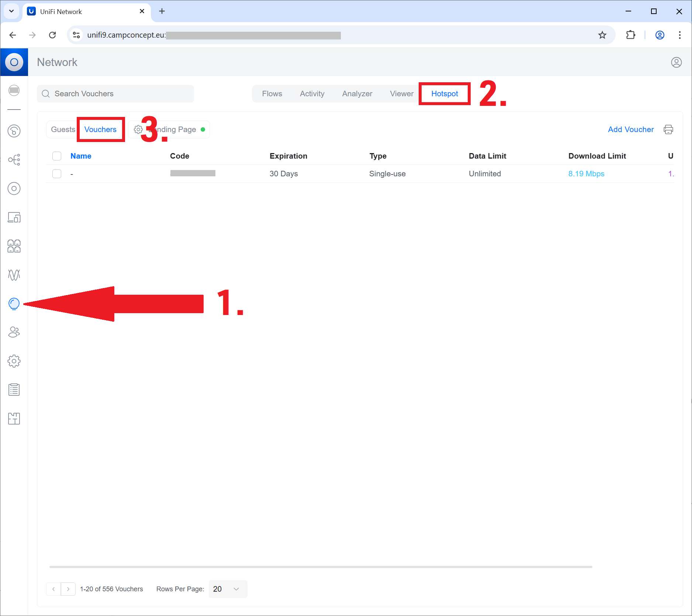
Task: Expand the Rows Per Page dropdown
Action: [x=228, y=589]
